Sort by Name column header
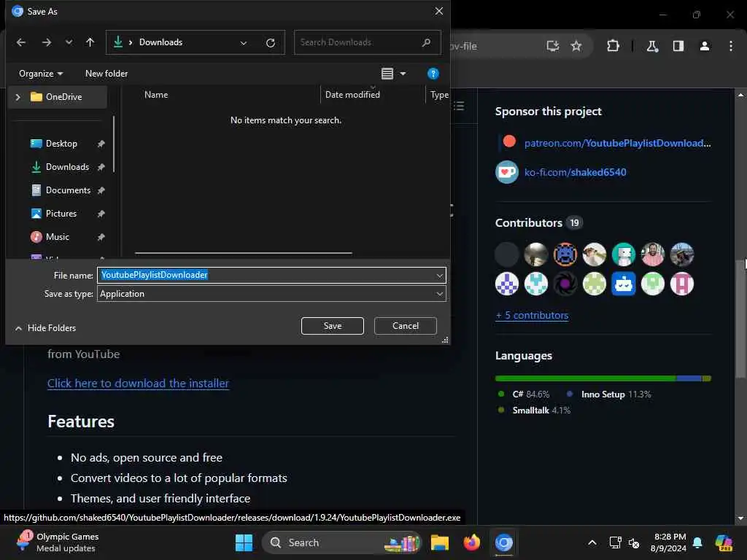Screen dimensions: 747x560 (156, 95)
